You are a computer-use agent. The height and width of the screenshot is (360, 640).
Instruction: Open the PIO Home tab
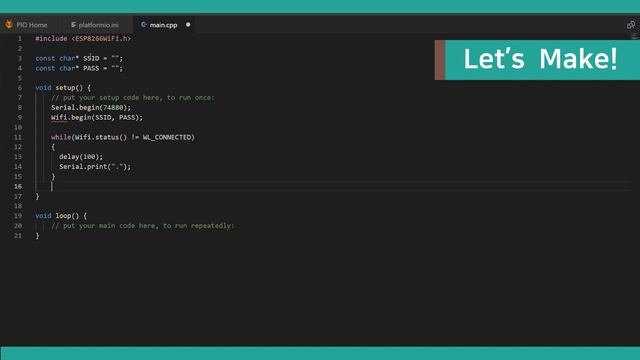(x=27, y=25)
